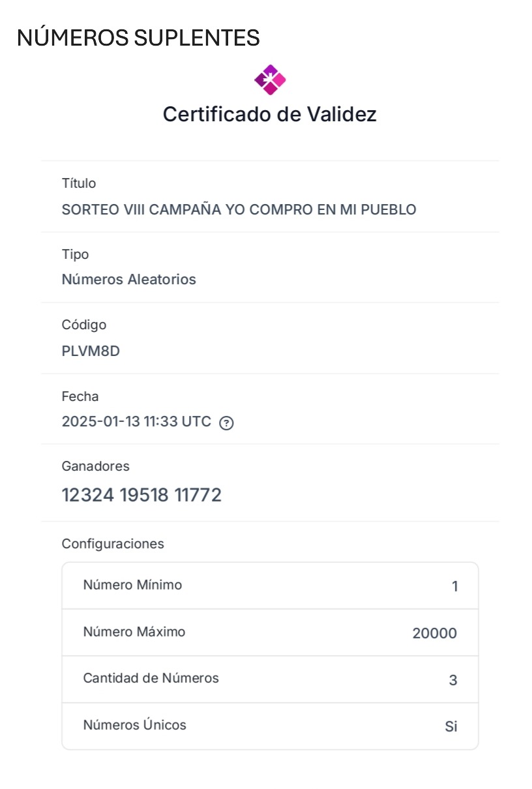The width and height of the screenshot is (532, 789).
Task: Click the date 2025-01-13 11:33 UTC
Action: tap(136, 422)
